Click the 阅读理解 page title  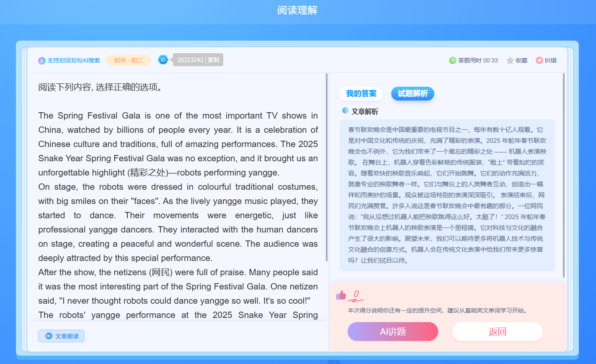click(x=297, y=10)
